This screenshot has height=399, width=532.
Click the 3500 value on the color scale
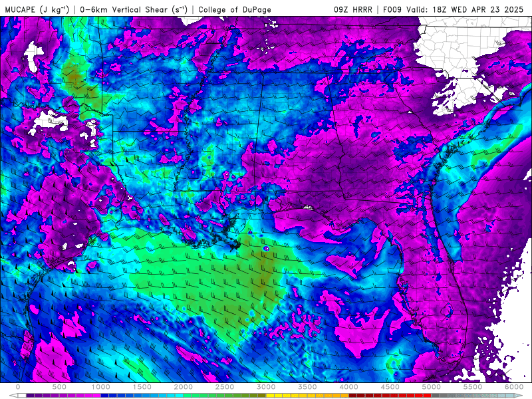click(307, 387)
